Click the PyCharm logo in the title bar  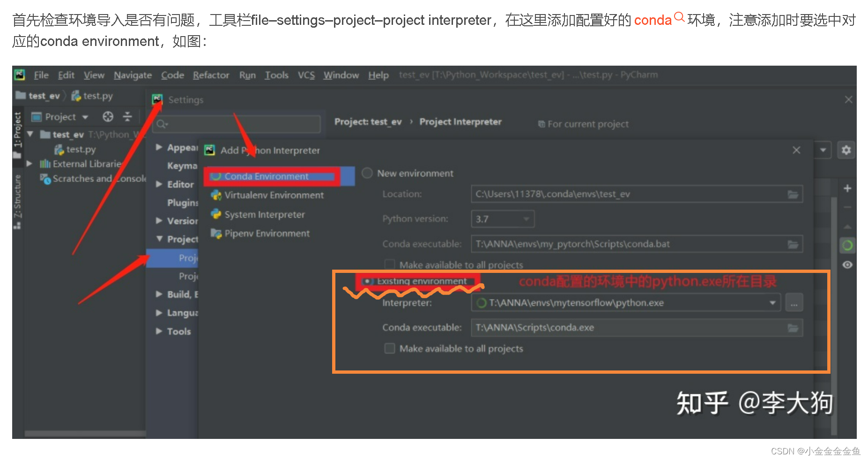20,75
